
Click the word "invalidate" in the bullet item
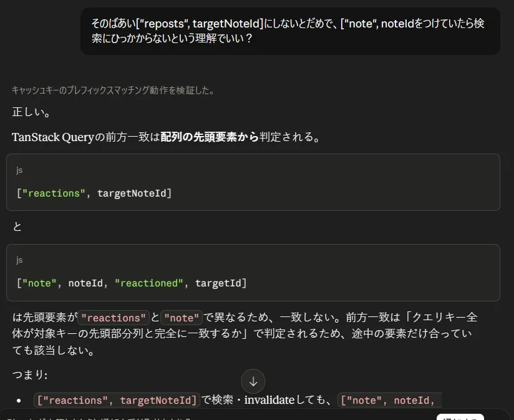269,400
